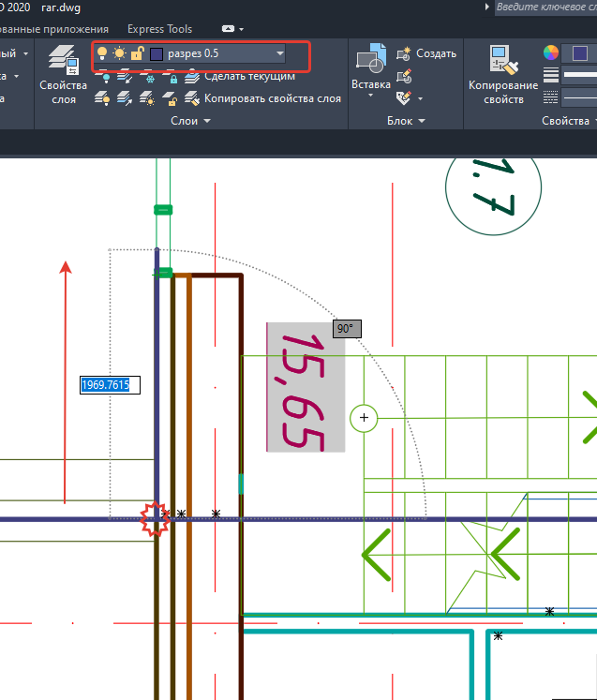Toggle the sun freeze/thaw icon of current layer
The height and width of the screenshot is (700, 597).
(x=119, y=53)
